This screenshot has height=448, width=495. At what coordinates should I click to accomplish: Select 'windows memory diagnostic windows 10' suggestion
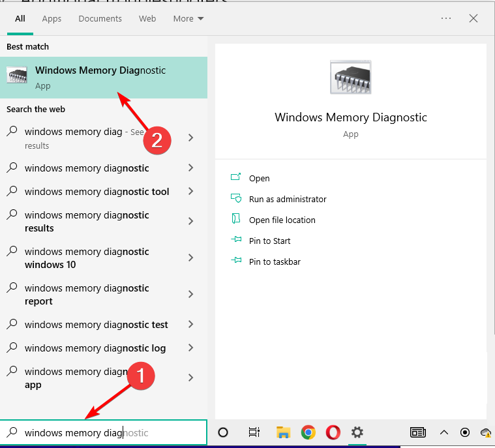point(87,258)
